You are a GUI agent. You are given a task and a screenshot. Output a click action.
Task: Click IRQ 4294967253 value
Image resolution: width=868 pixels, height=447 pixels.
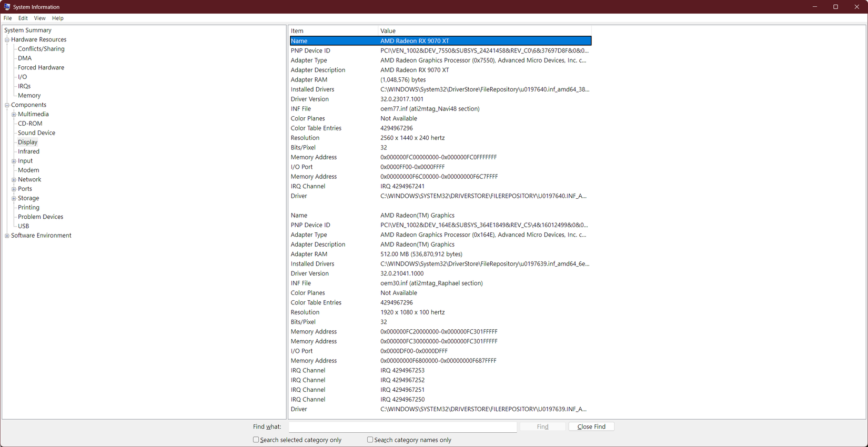(402, 370)
